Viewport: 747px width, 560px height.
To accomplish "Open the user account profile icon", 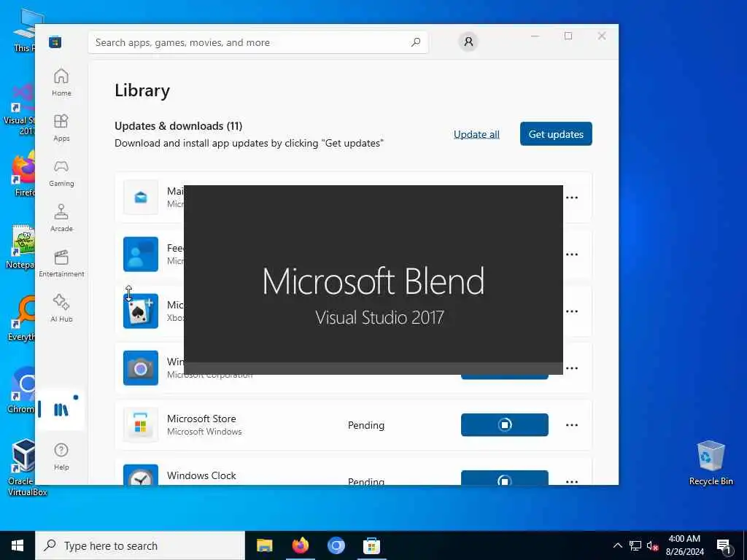I will [x=468, y=42].
